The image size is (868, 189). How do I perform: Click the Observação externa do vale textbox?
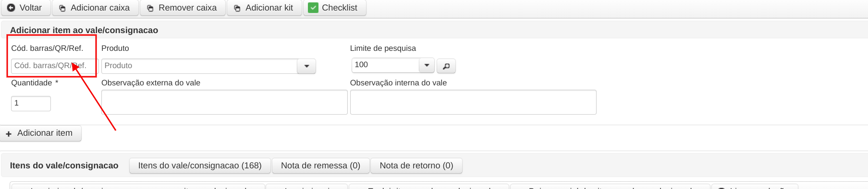tap(224, 102)
